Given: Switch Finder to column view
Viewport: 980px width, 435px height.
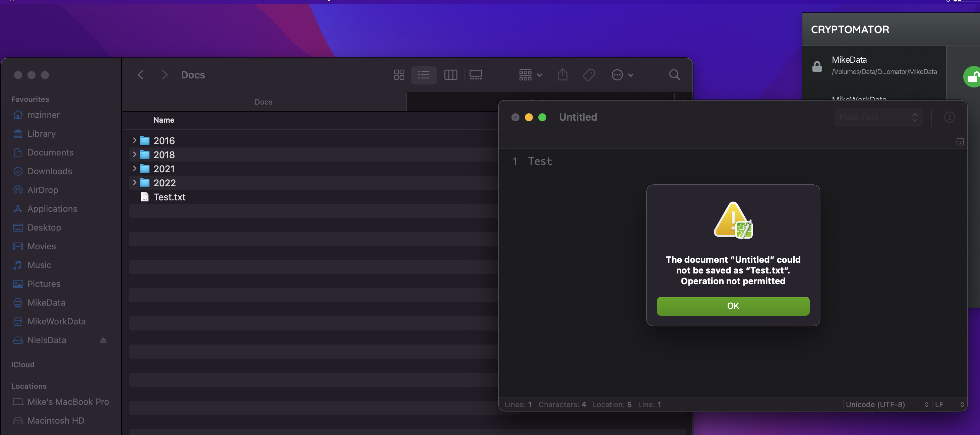Looking at the screenshot, I should pyautogui.click(x=450, y=75).
